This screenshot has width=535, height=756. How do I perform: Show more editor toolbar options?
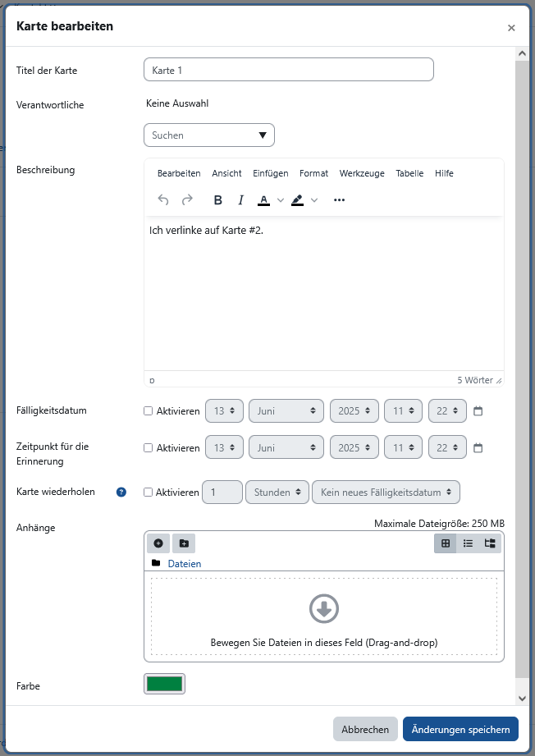(x=340, y=199)
